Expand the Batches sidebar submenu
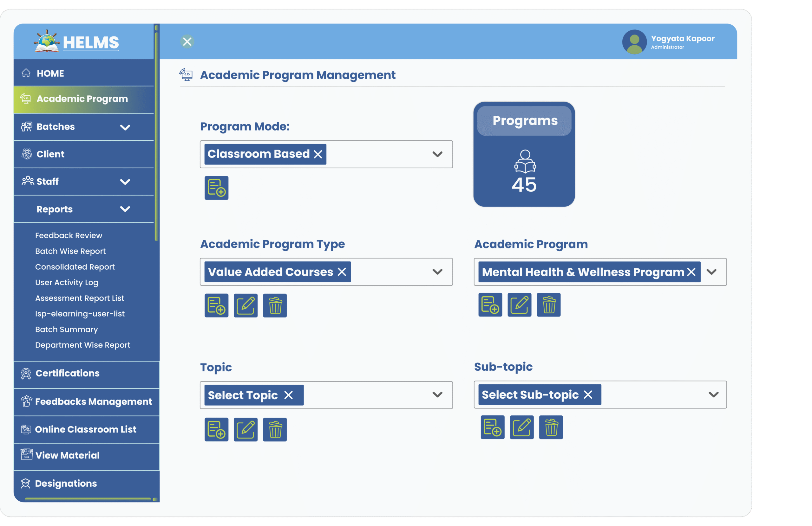 [125, 127]
